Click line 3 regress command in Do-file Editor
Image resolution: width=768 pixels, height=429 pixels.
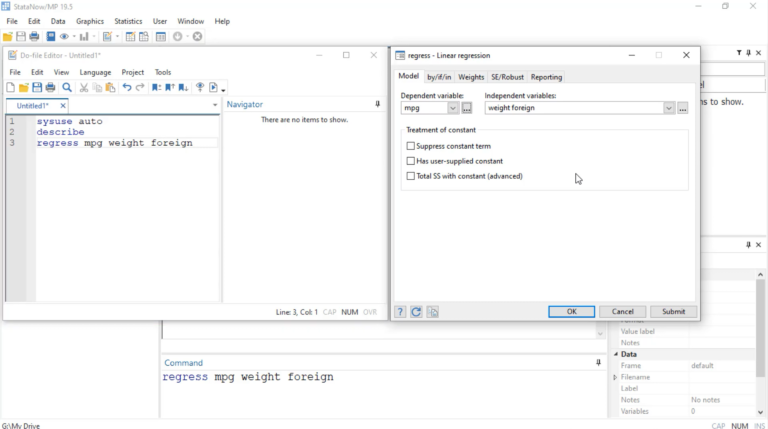coord(114,143)
